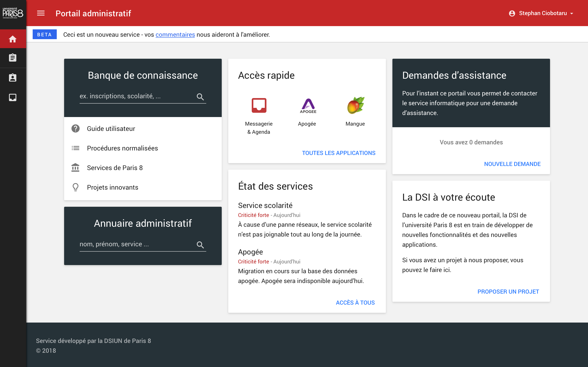588x367 pixels.
Task: Open Messagerie & Agenda
Action: (x=259, y=106)
